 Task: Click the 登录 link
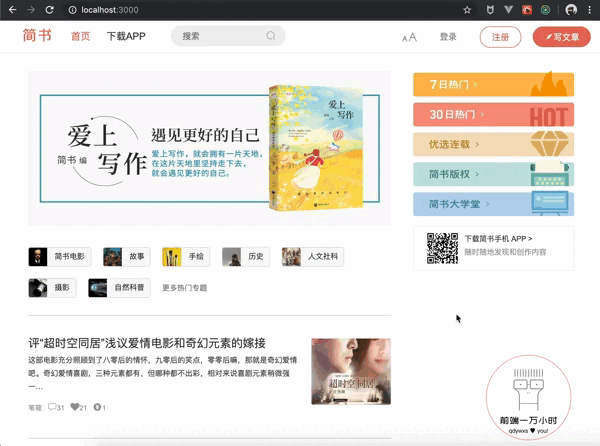[448, 37]
